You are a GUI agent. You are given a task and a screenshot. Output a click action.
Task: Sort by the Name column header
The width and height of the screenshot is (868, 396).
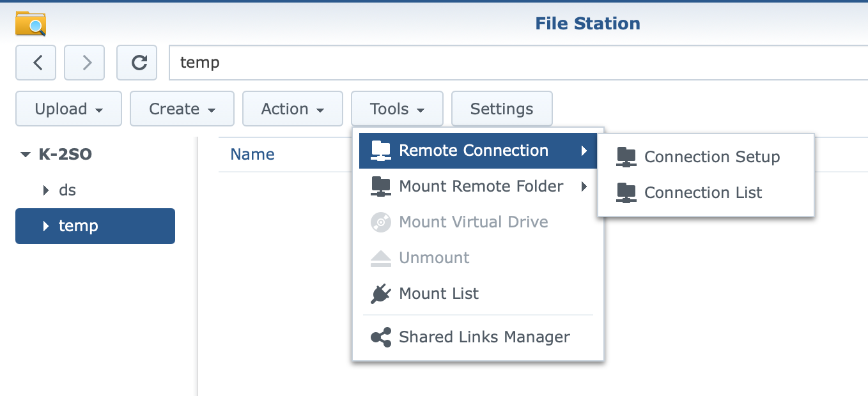point(252,155)
